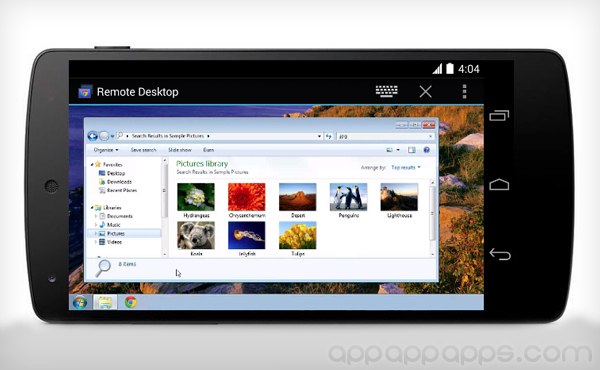This screenshot has width=600, height=370.
Task: Start Slide show from the toolbar
Action: coord(180,150)
